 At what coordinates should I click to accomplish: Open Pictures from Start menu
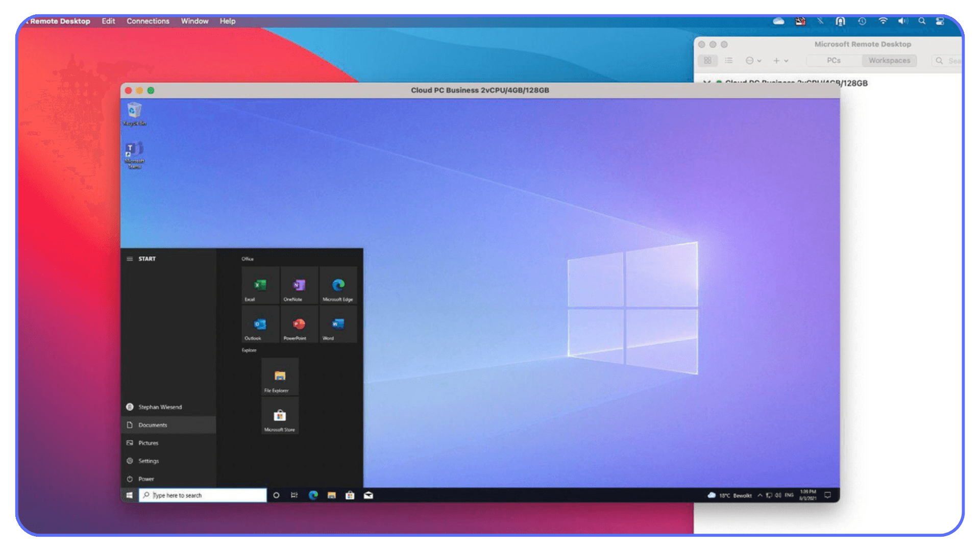pos(168,443)
